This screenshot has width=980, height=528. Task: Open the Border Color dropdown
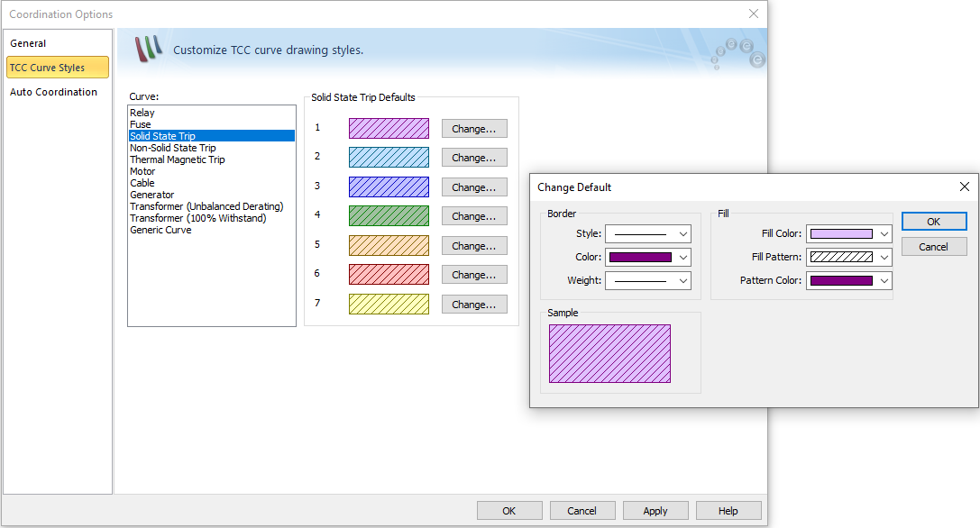(x=647, y=257)
